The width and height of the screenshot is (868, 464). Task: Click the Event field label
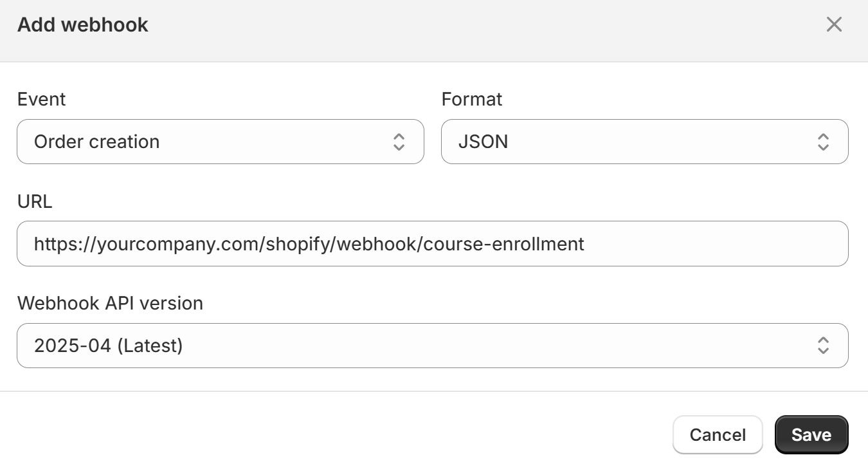(x=41, y=100)
